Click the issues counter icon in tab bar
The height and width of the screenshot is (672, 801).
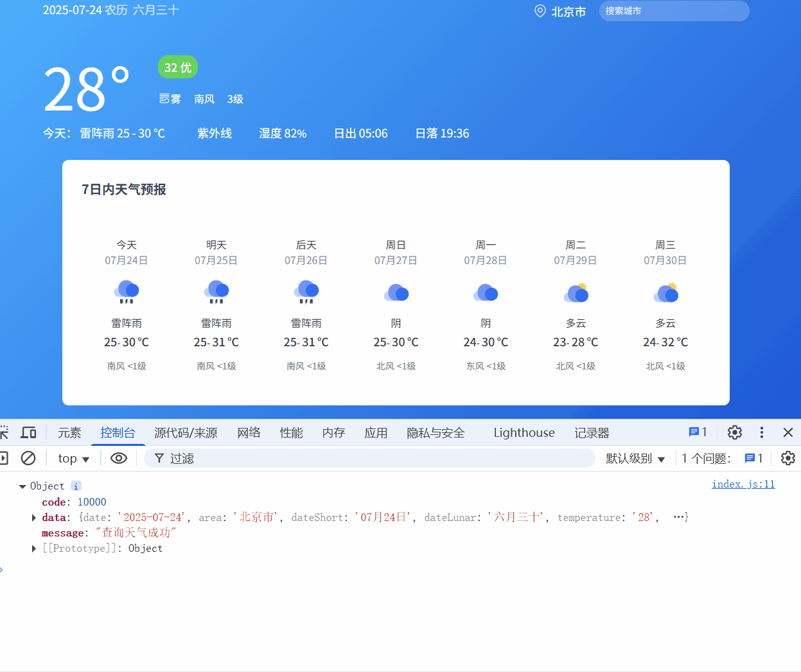click(698, 432)
